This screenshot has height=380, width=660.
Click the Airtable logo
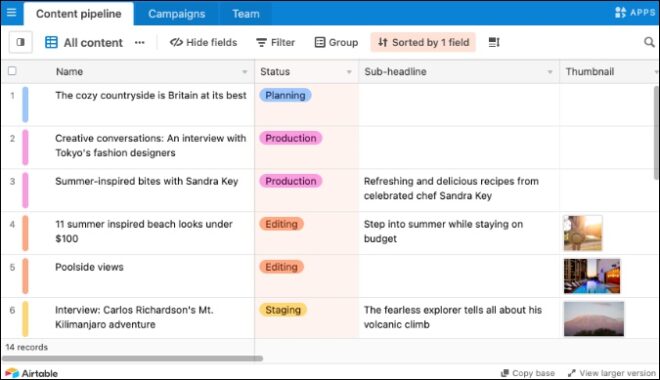coord(32,373)
